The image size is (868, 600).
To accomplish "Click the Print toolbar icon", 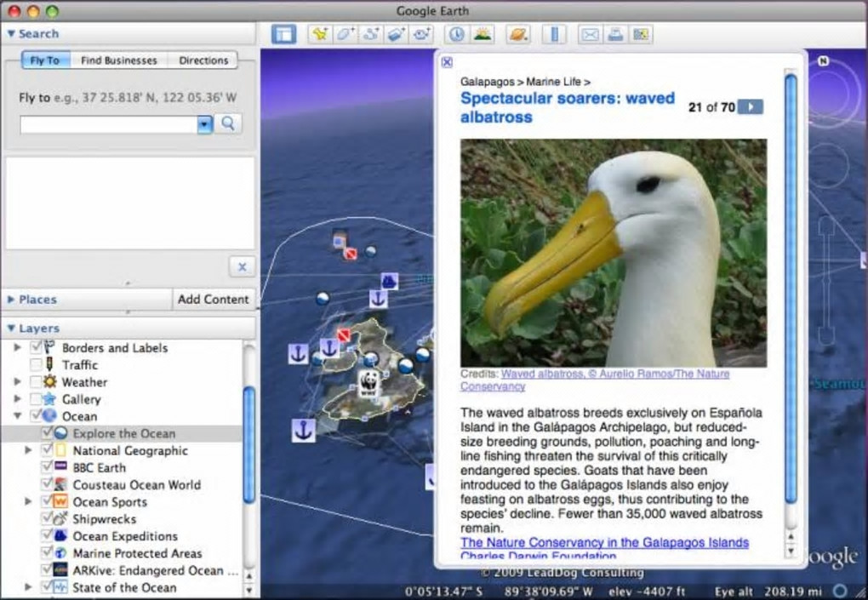I will pos(614,34).
